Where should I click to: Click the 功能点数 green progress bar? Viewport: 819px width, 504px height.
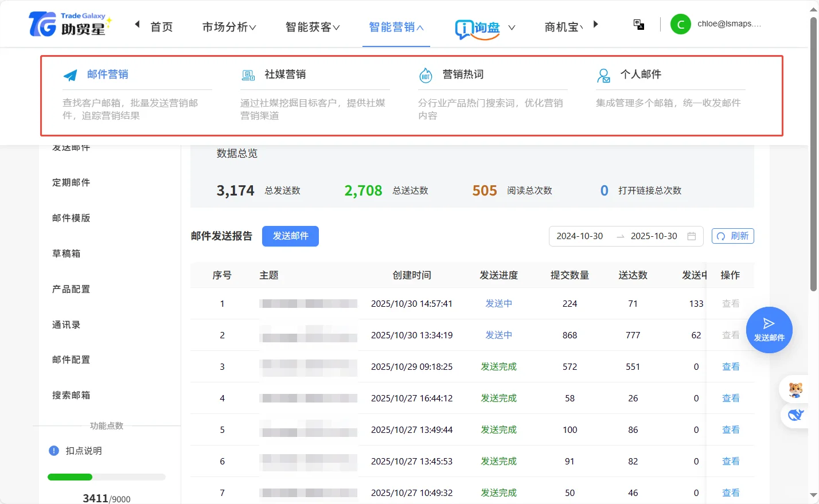(x=70, y=476)
